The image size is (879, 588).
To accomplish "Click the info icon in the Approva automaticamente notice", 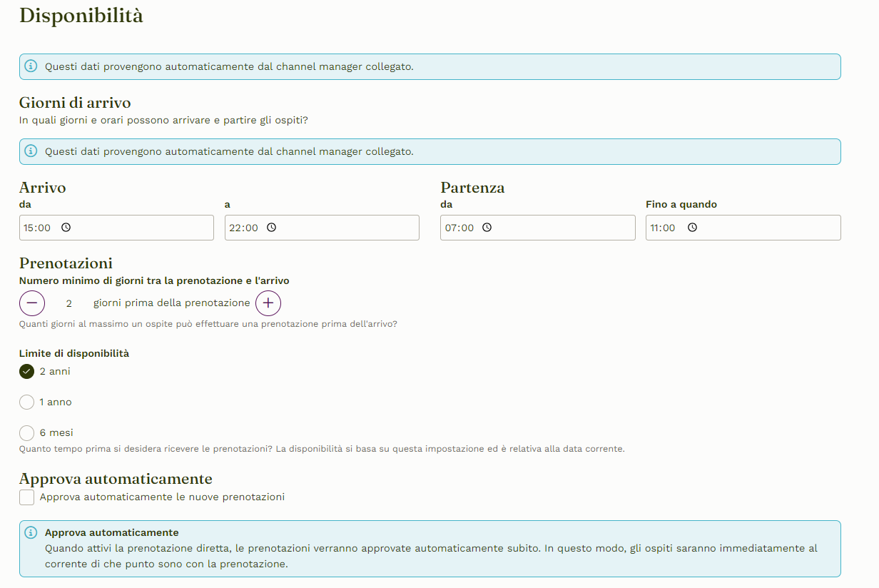I will (31, 533).
